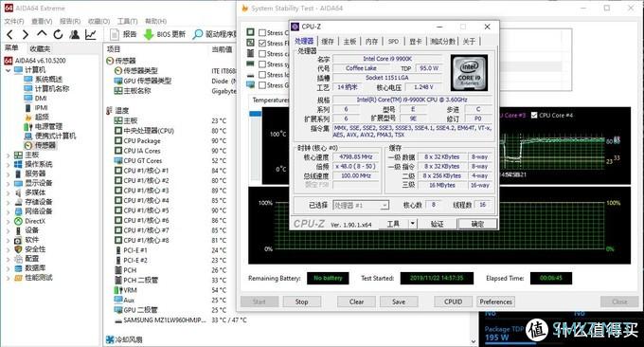
Task: Open the 处理器 #1 selection dropdown in CPU-Z
Action: coord(361,205)
